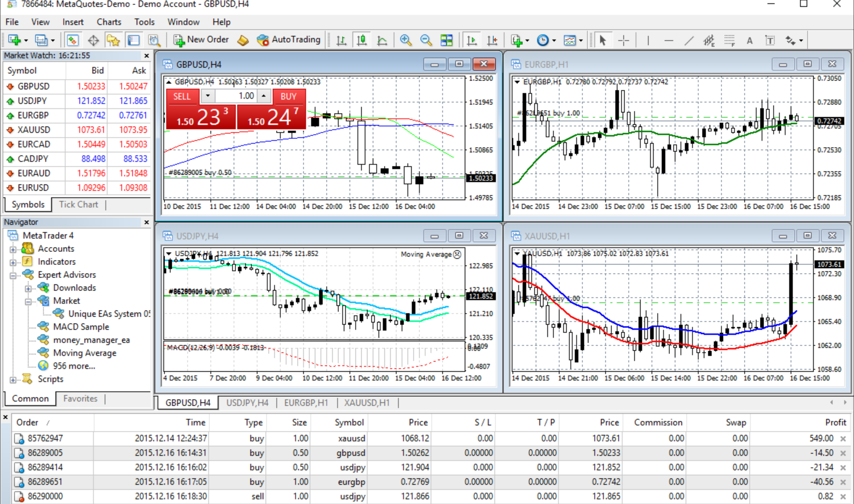Click the red SELL one-click button
The image size is (854, 504).
(x=200, y=109)
